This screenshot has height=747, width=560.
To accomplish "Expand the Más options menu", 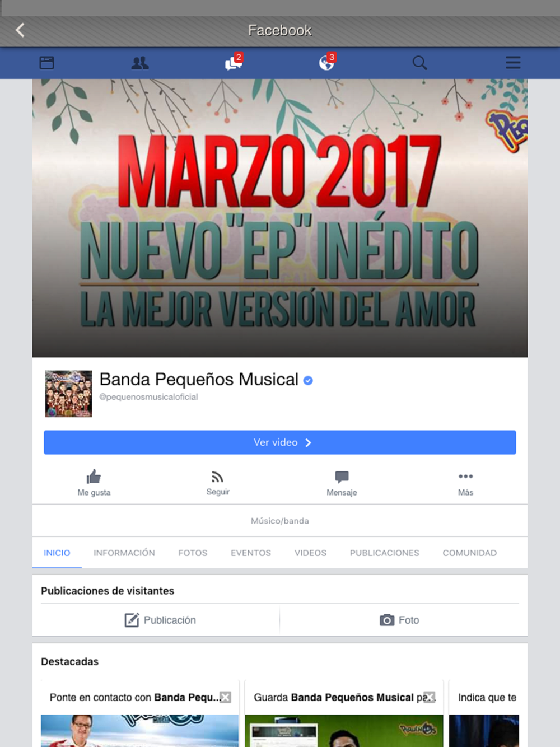I will 465,483.
